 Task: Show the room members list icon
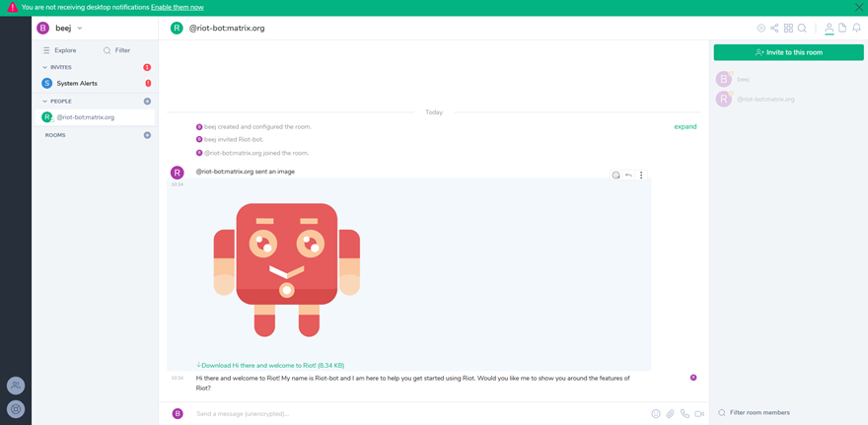click(829, 29)
